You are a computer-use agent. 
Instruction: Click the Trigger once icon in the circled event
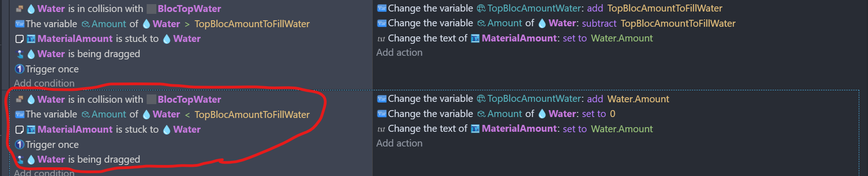[19, 145]
